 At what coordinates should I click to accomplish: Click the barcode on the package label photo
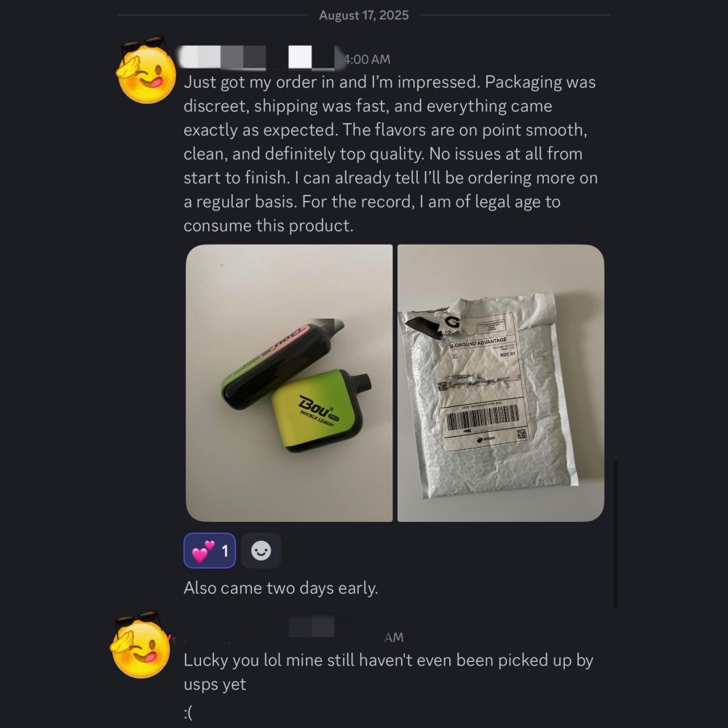[x=483, y=416]
